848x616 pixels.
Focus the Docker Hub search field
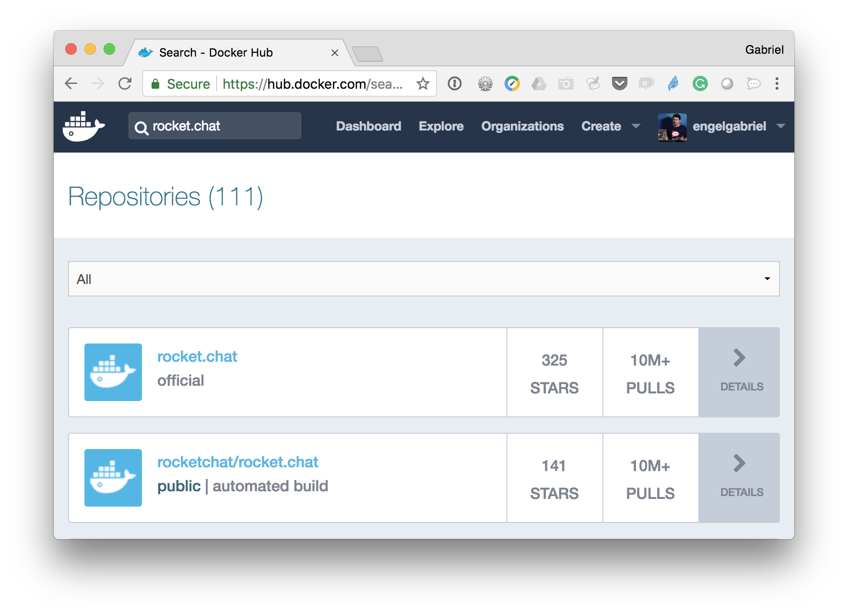pyautogui.click(x=215, y=126)
